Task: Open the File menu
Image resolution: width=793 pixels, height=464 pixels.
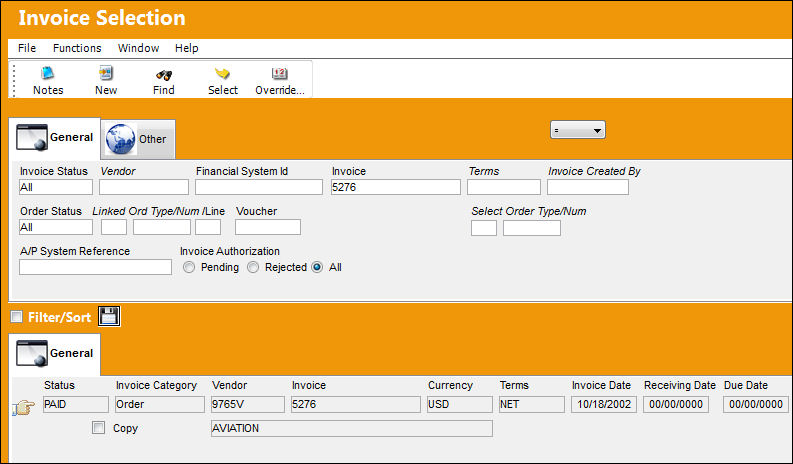Action: coord(27,48)
